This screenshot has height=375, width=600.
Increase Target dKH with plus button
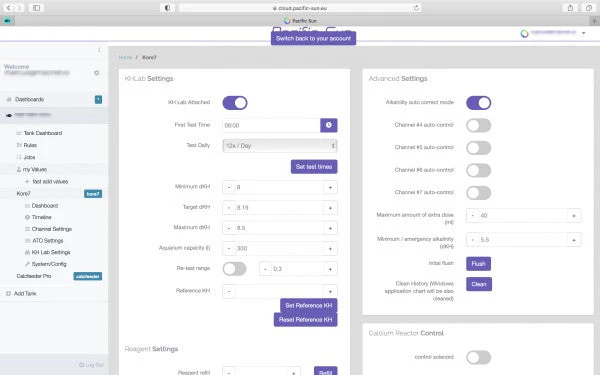click(330, 208)
